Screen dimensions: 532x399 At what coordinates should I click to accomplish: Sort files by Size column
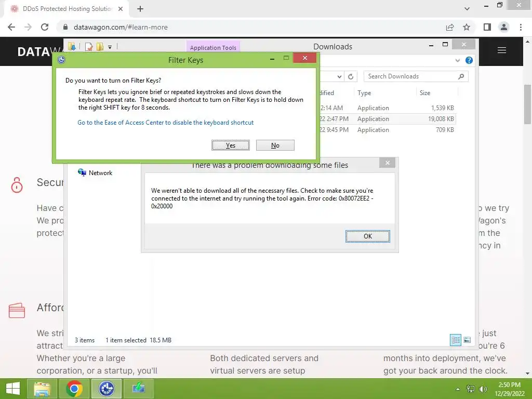[x=425, y=93]
